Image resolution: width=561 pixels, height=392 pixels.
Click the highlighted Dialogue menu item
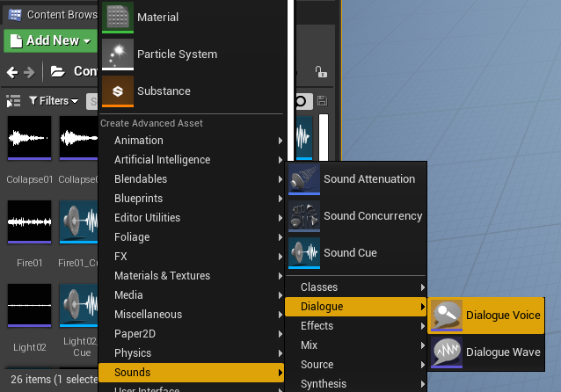pyautogui.click(x=355, y=307)
